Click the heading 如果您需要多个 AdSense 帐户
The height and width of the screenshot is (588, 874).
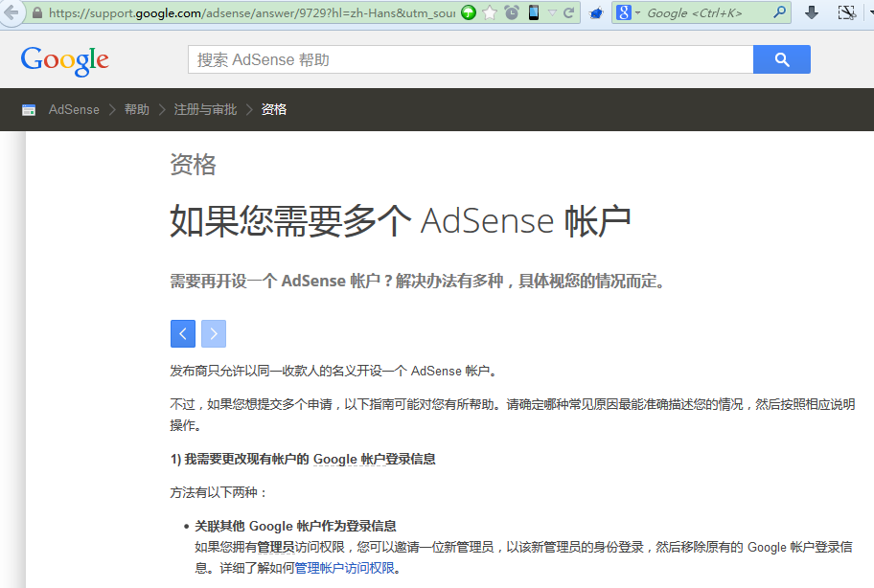[x=401, y=221]
